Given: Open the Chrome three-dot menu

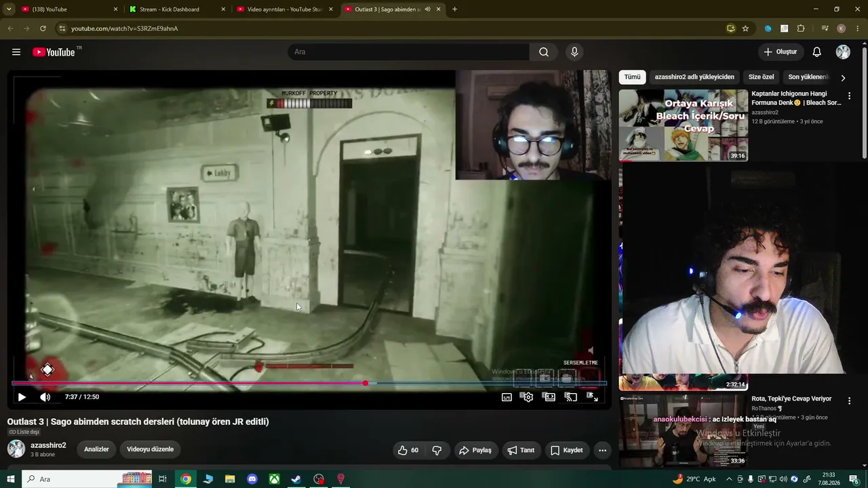Looking at the screenshot, I should click(858, 28).
